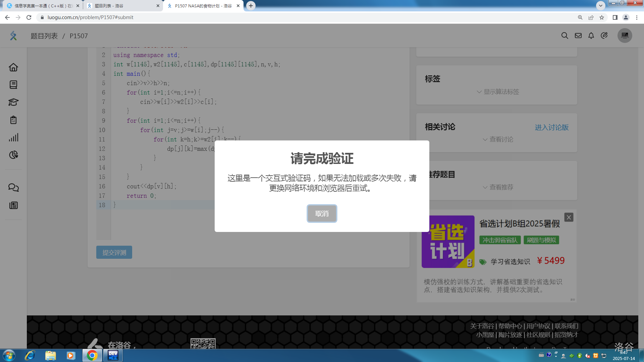Image resolution: width=644 pixels, height=362 pixels.
Task: Expand 查看推荐 recommended problems
Action: pyautogui.click(x=497, y=187)
